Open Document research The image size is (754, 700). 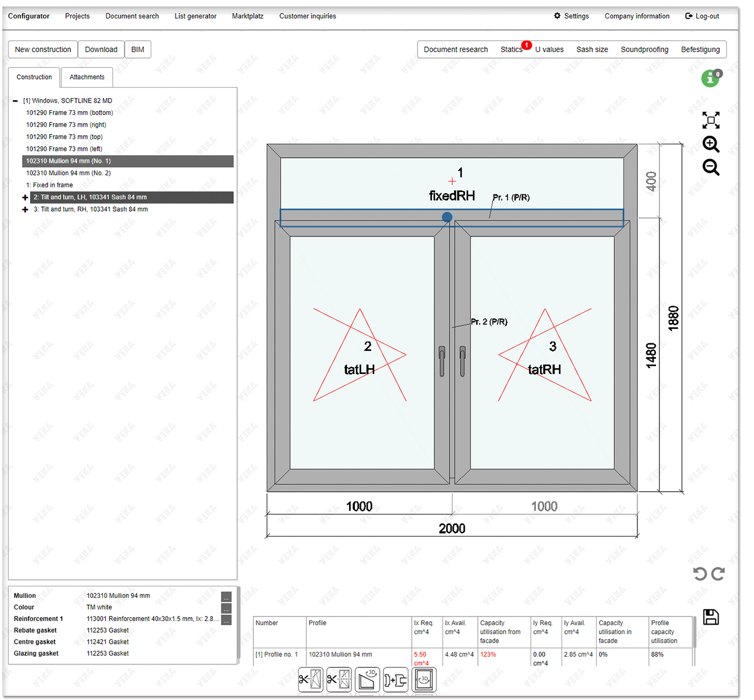[x=456, y=50]
